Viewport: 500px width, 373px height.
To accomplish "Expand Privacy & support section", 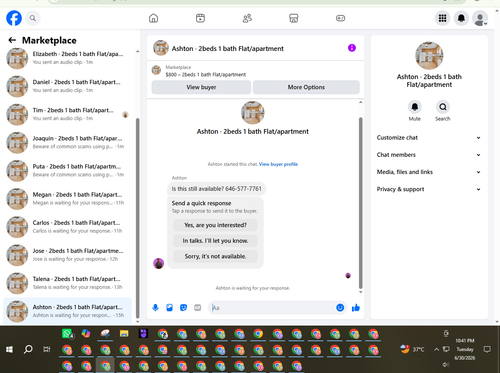I will point(429,189).
